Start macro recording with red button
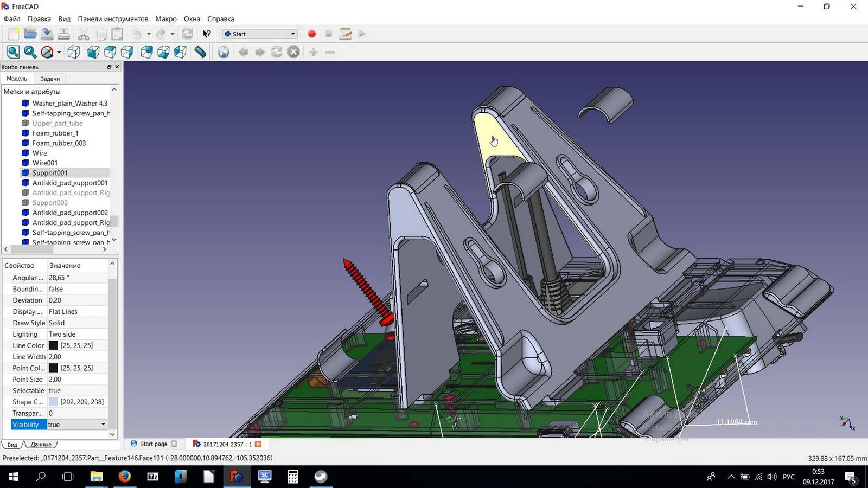This screenshot has width=868, height=488. point(312,34)
